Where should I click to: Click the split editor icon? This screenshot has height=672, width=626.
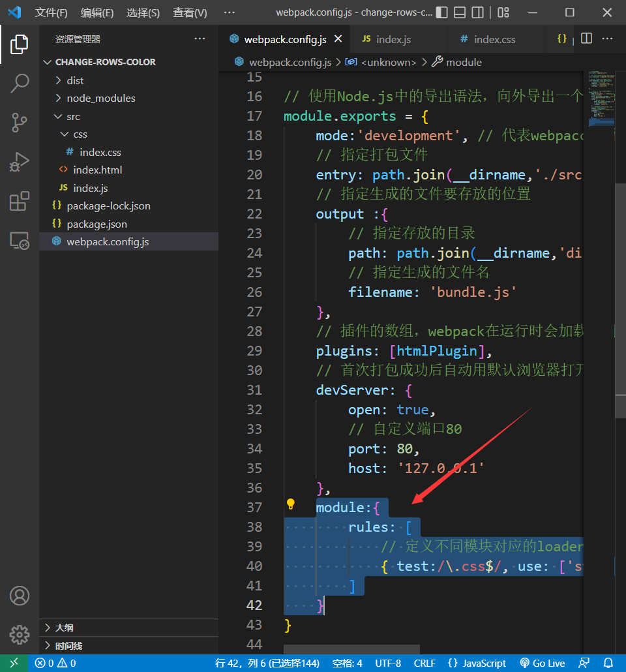point(586,38)
